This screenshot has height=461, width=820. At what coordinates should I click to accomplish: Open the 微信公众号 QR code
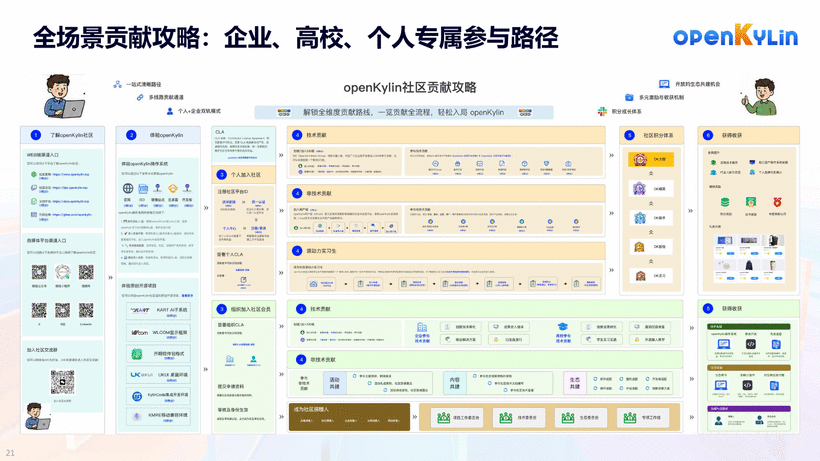(x=39, y=272)
